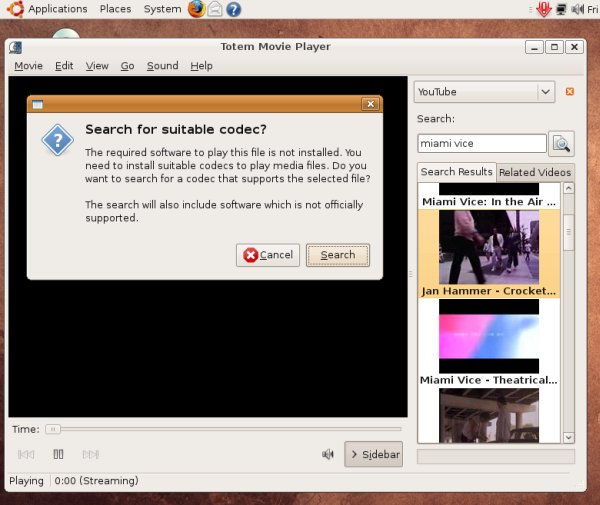Cancel the codec search dialog
The image size is (600, 505).
pos(268,255)
